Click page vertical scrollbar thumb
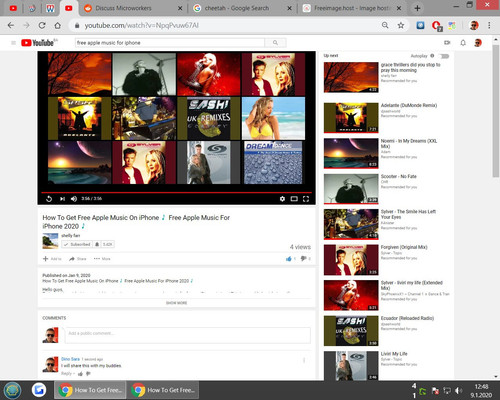 pyautogui.click(x=496, y=112)
